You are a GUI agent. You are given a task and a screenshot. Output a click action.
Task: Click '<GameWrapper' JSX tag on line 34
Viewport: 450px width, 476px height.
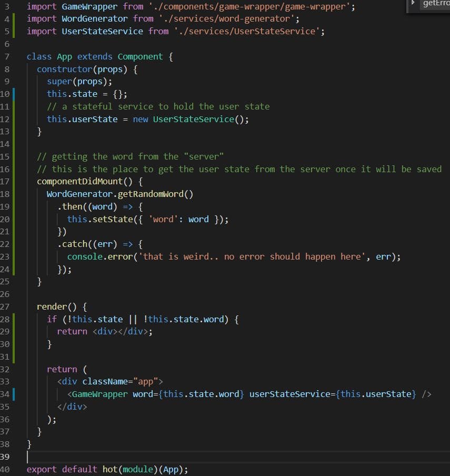[x=97, y=394]
